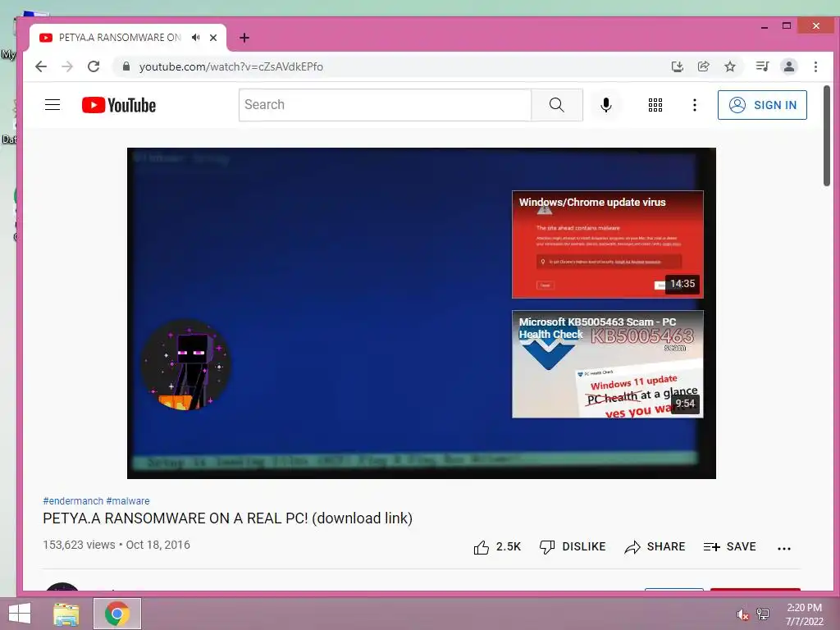The width and height of the screenshot is (840, 630).
Task: Open the Chrome profile avatar
Action: (789, 66)
